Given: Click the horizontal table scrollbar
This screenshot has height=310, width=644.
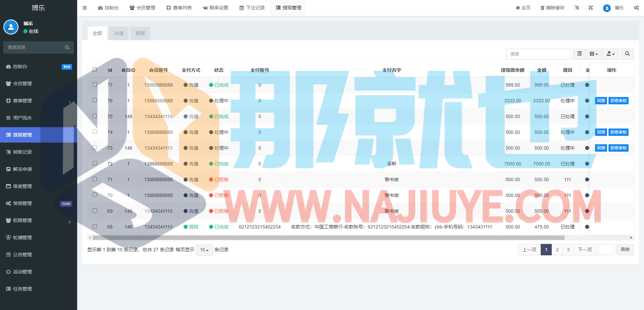Looking at the screenshot, I should [328, 238].
